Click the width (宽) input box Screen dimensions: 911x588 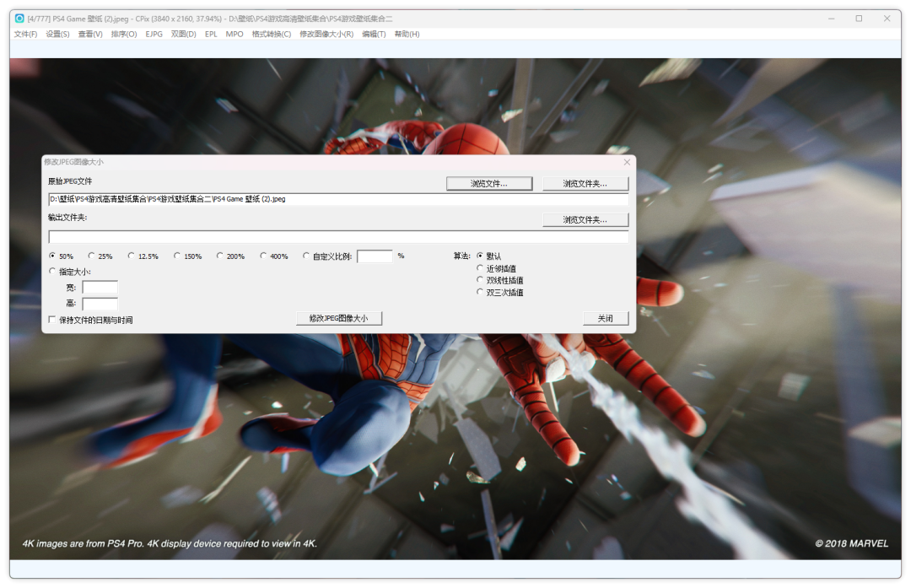[x=100, y=288]
